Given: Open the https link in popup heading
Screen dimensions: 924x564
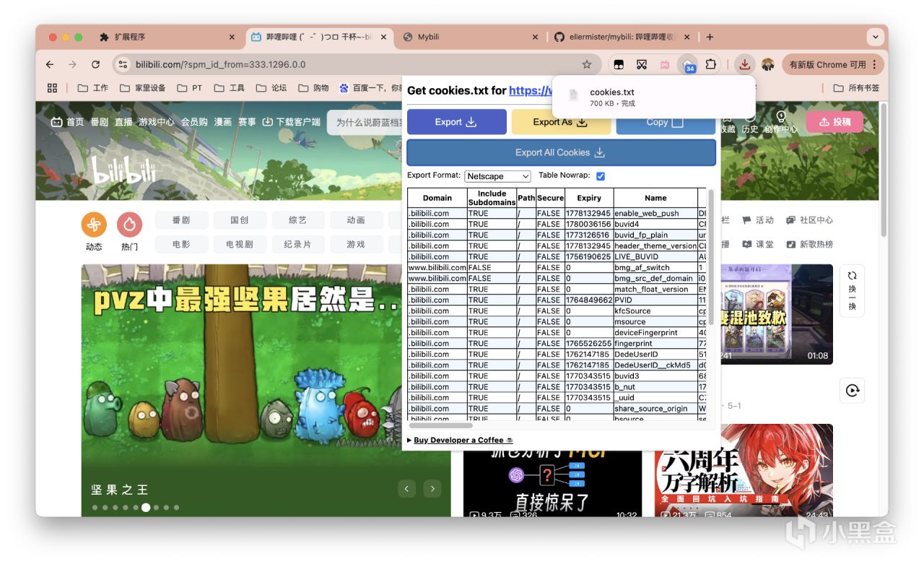Looking at the screenshot, I should 530,90.
